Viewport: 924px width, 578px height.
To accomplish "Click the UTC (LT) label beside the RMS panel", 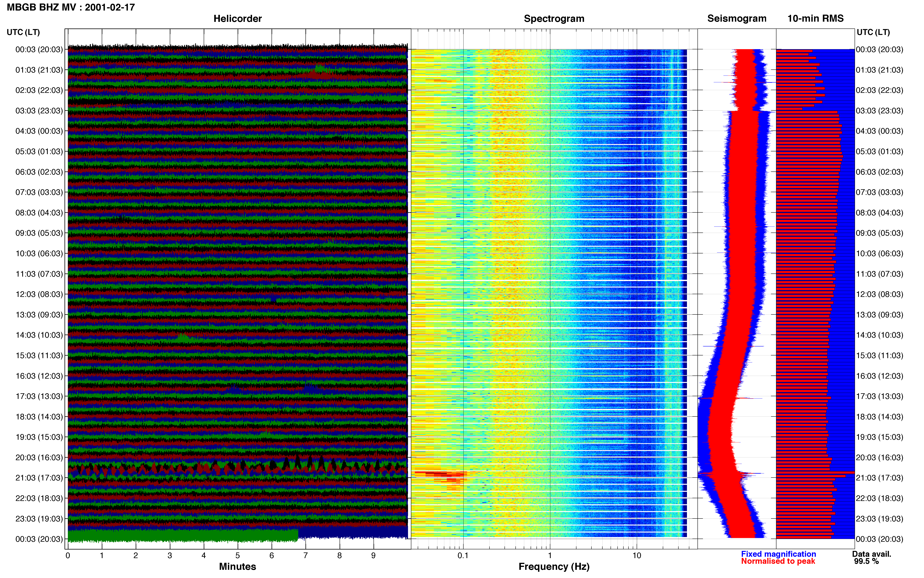I will pyautogui.click(x=873, y=32).
